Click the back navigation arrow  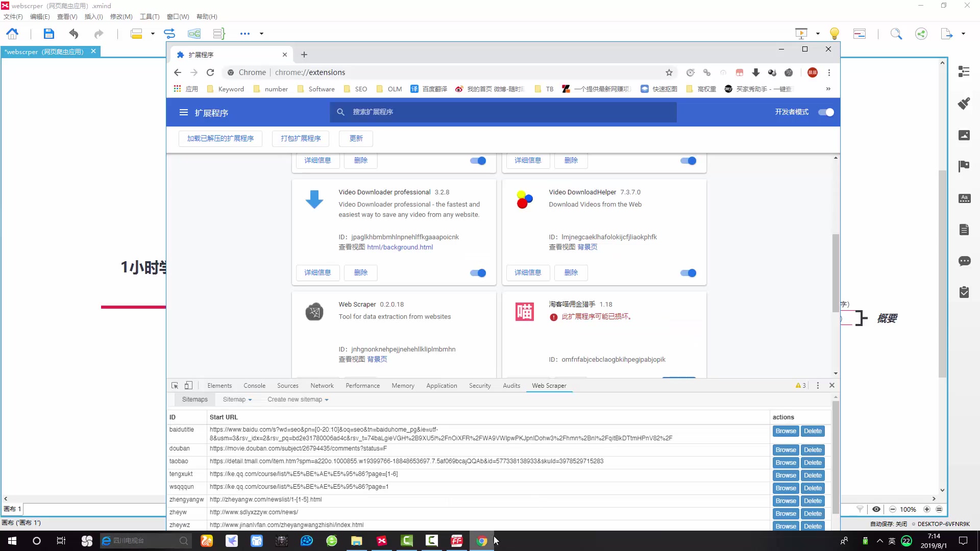point(178,72)
